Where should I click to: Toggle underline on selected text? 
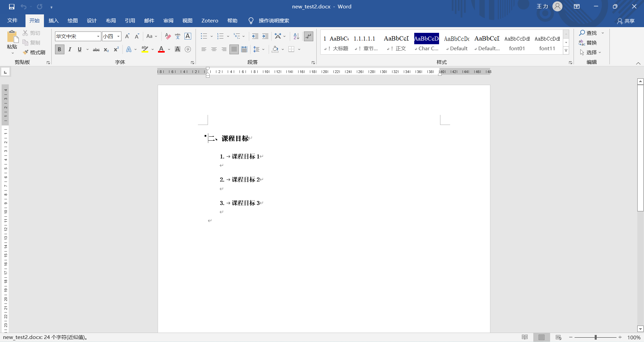click(79, 49)
